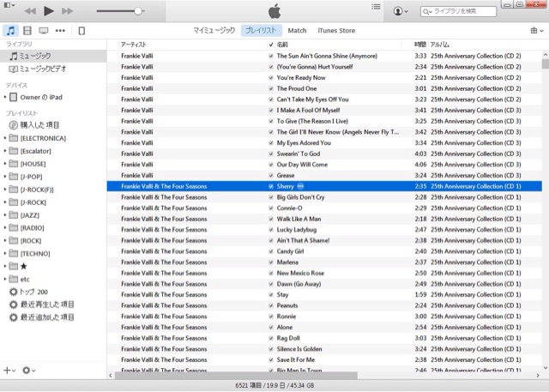The width and height of the screenshot is (549, 392).
Task: Expand the [HOUSE] folder
Action: click(x=5, y=164)
